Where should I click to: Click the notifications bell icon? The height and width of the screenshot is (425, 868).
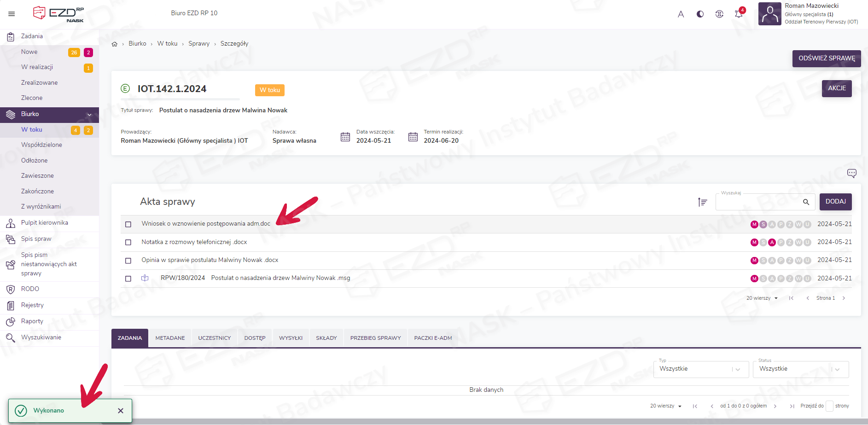point(739,14)
